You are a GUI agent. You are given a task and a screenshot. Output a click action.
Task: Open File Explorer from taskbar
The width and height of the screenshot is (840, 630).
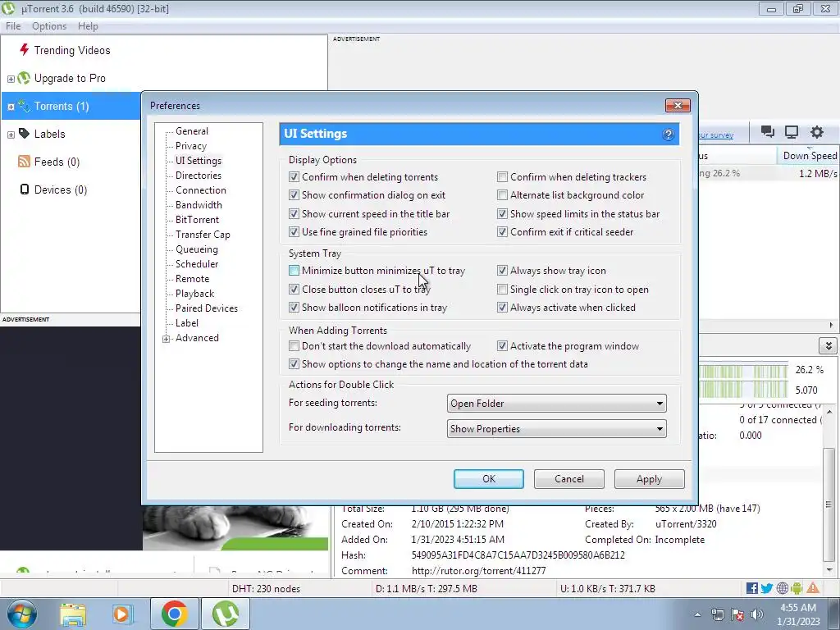point(73,614)
